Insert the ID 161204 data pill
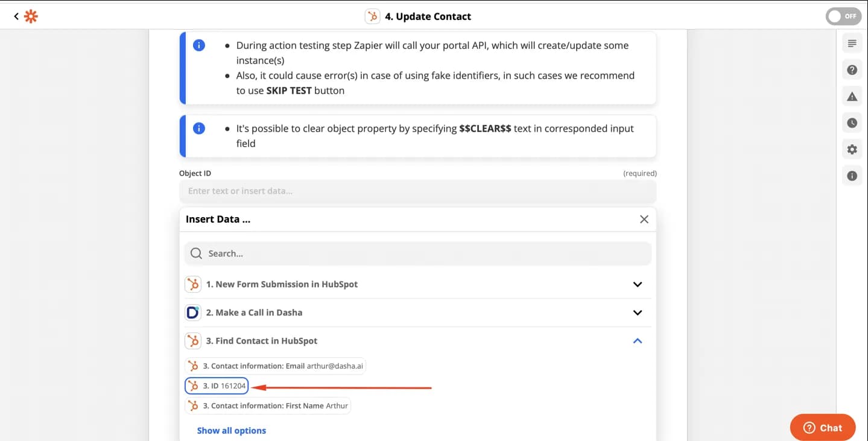Viewport: 868px width, 441px height. click(x=217, y=385)
